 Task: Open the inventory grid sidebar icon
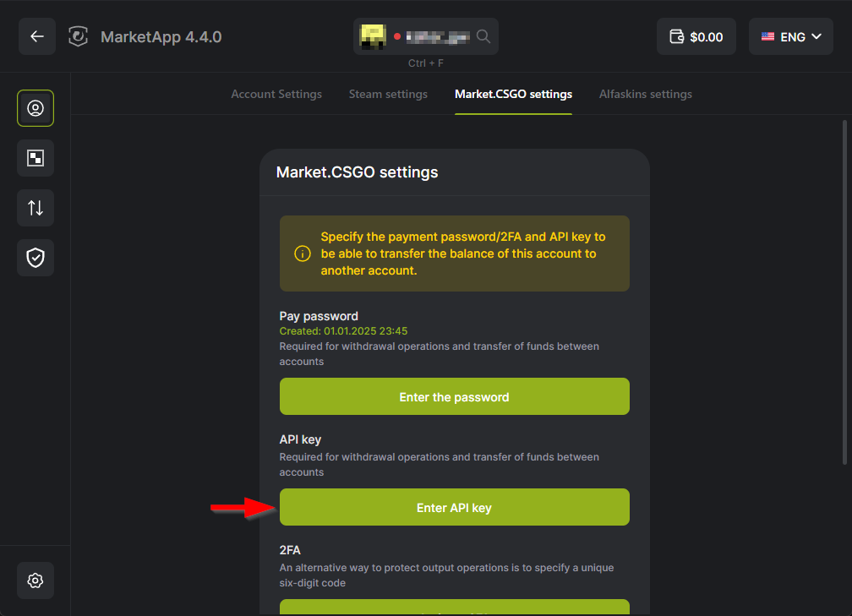coord(35,158)
